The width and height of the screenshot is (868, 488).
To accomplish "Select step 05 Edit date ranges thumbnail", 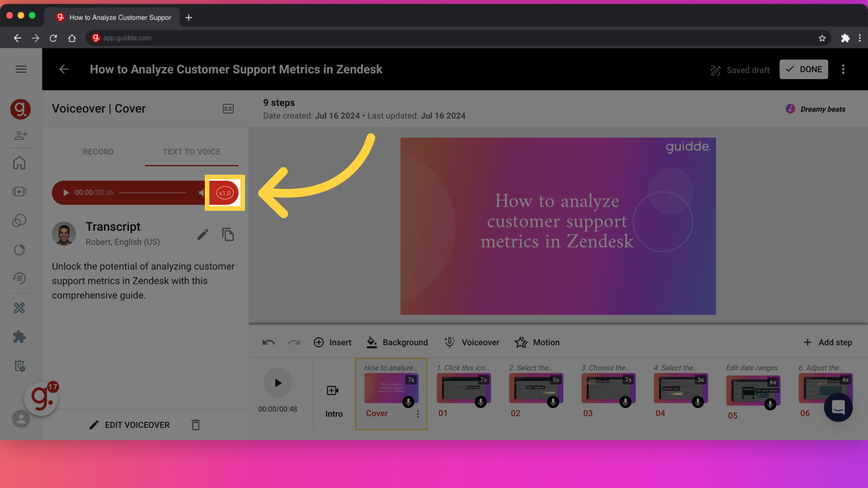I will pyautogui.click(x=753, y=390).
